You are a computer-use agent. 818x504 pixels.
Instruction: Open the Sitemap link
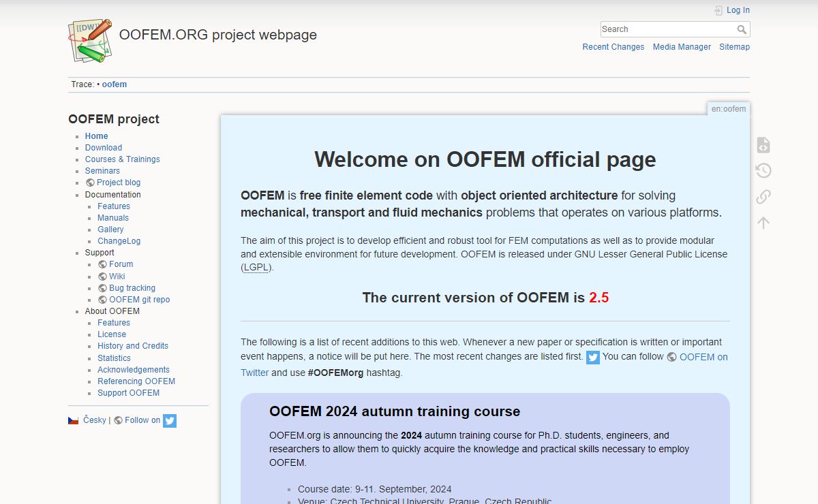click(x=734, y=47)
